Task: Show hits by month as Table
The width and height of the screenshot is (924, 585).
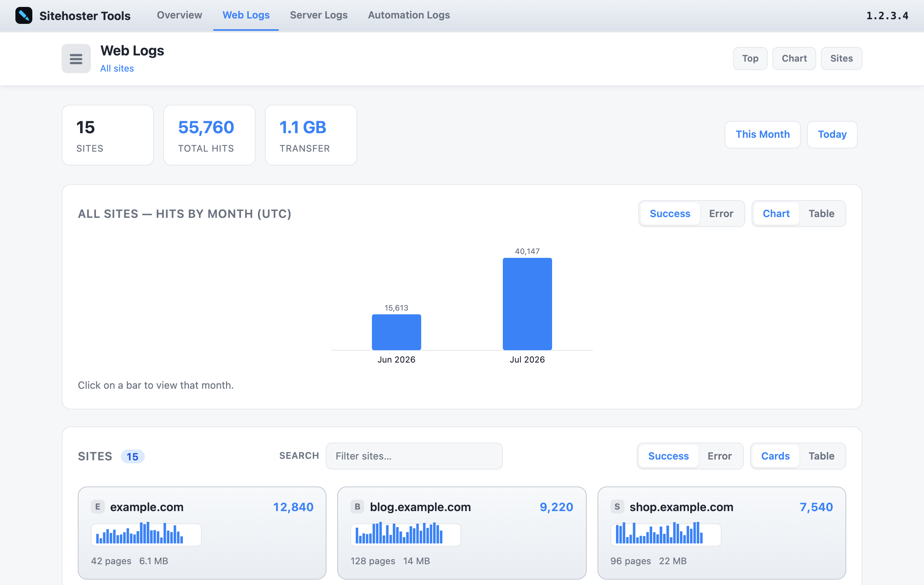Action: tap(822, 214)
